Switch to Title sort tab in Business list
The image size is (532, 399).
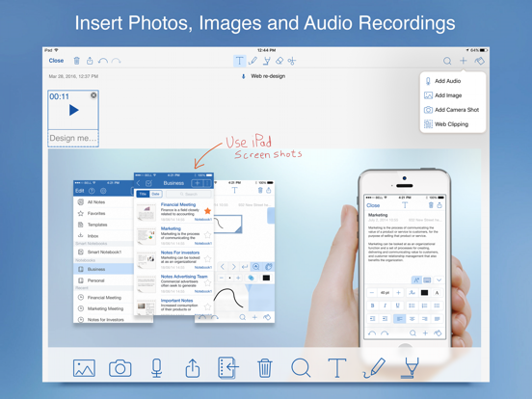pos(143,194)
